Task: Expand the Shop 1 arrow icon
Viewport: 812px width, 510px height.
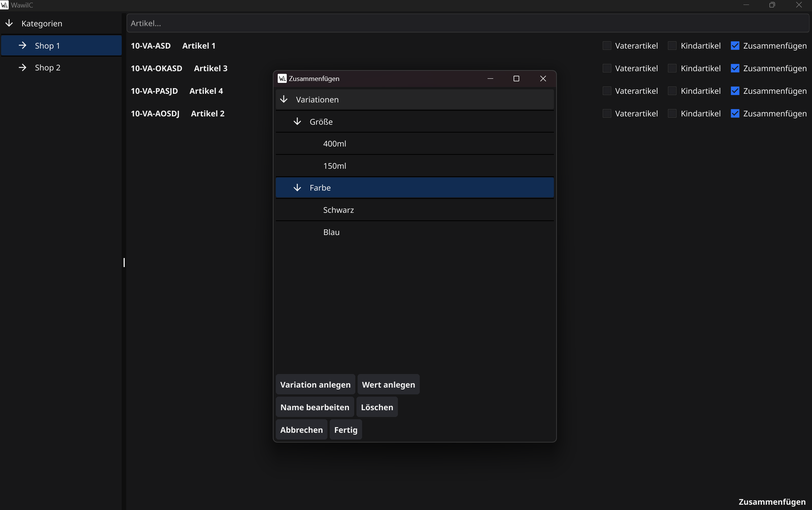Action: coord(23,46)
